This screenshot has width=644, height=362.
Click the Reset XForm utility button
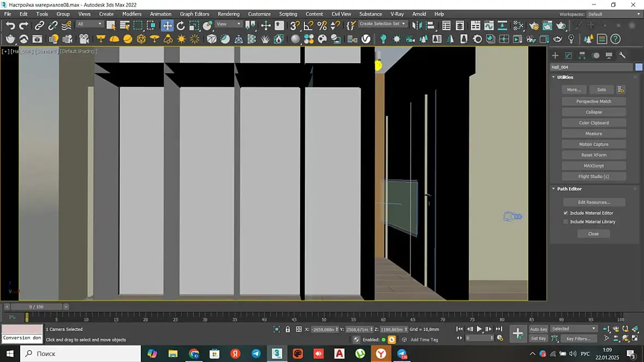coord(593,155)
